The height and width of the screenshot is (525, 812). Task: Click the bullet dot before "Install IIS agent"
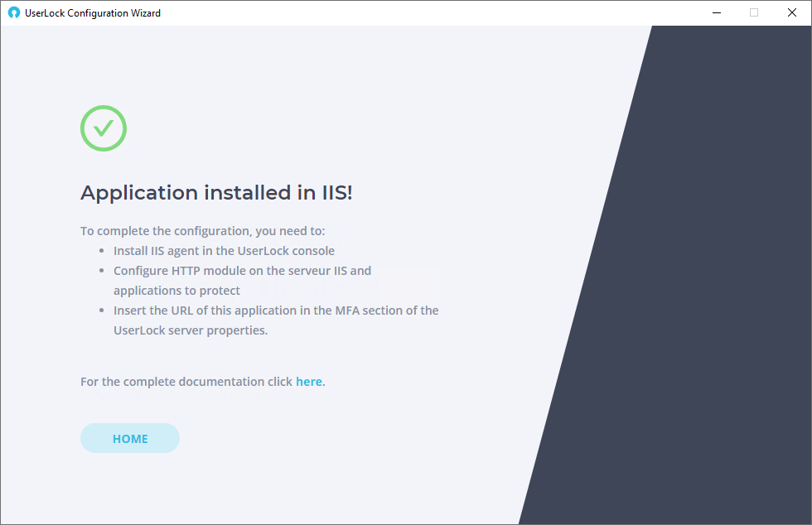[x=101, y=251]
